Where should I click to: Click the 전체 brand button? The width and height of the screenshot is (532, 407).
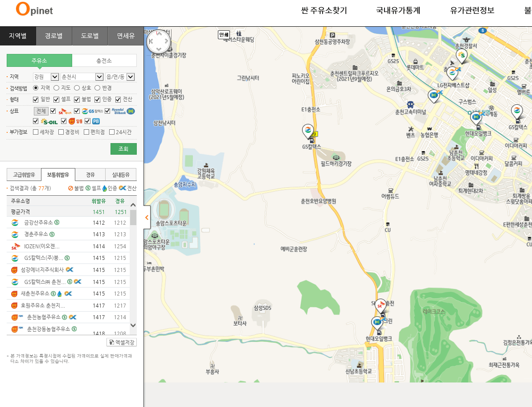tap(41, 111)
